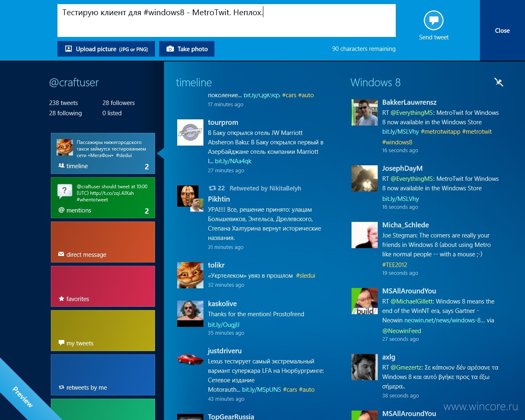Image resolution: width=525 pixels, height=420 pixels.
Task: Click the retweet icon on retweets by me
Action: point(62,387)
